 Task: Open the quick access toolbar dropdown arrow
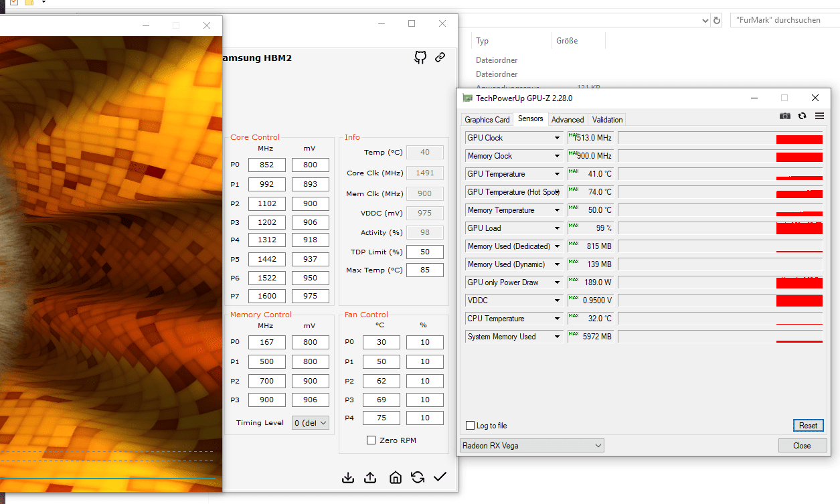(44, 2)
